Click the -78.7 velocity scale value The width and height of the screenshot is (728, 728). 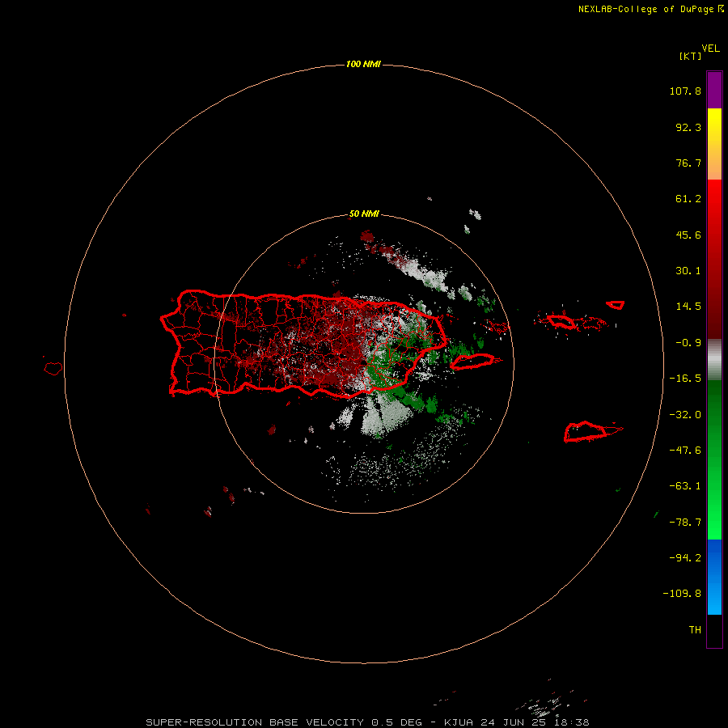[685, 523]
